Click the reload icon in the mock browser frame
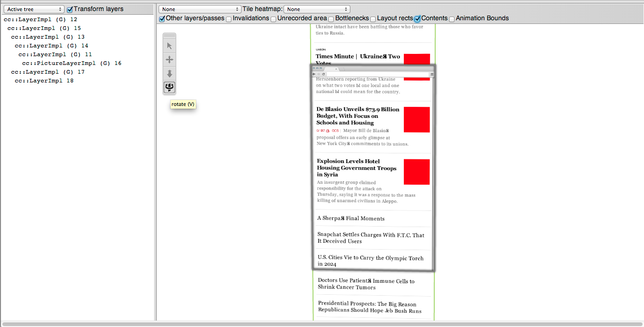 pos(324,74)
